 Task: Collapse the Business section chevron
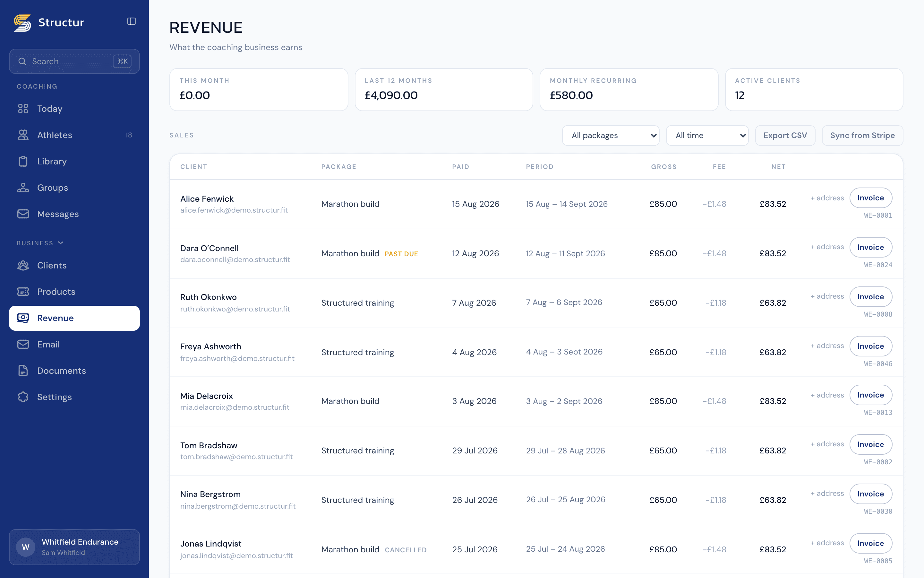[x=61, y=243]
